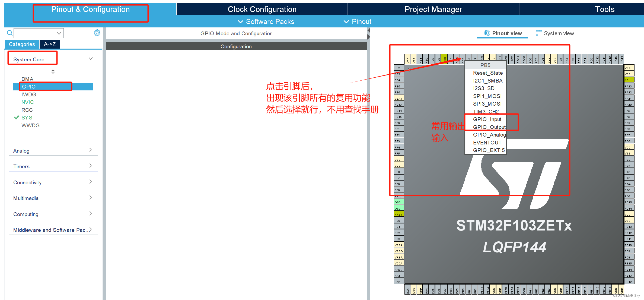Click the PA1 pin on chip

click(399, 276)
